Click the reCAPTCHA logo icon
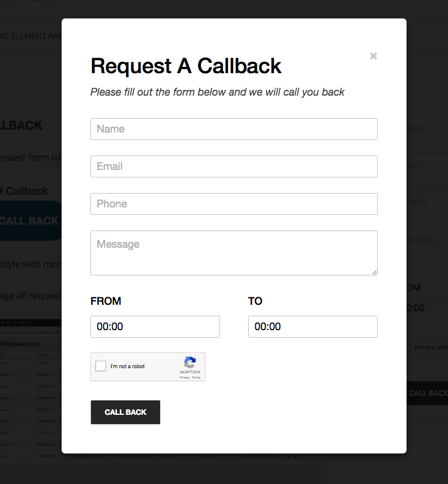448x484 pixels. 190,362
